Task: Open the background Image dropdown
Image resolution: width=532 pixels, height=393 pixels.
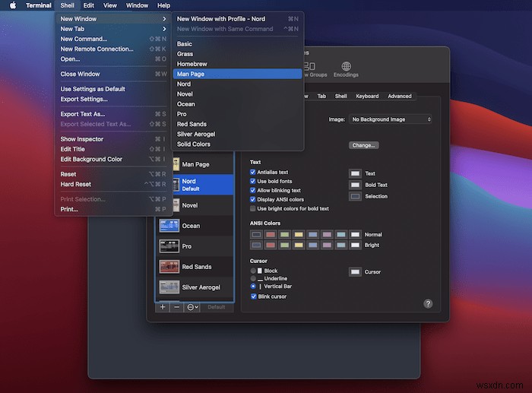Action: tap(391, 119)
